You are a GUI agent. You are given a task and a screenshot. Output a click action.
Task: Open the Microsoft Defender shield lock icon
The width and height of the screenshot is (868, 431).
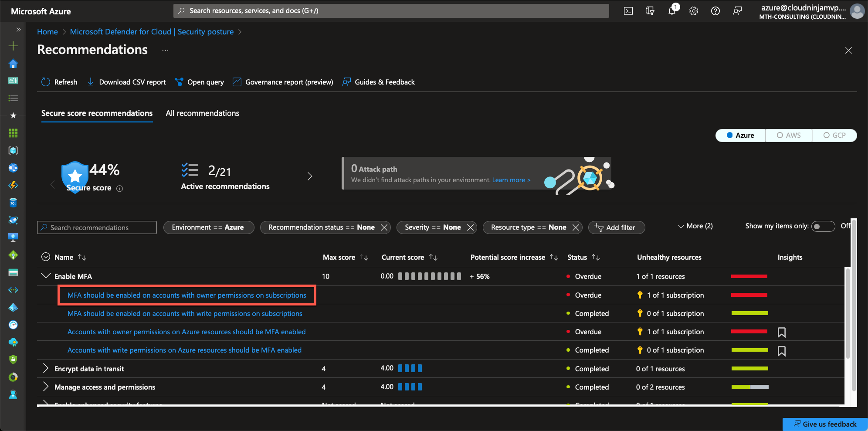pos(13,360)
